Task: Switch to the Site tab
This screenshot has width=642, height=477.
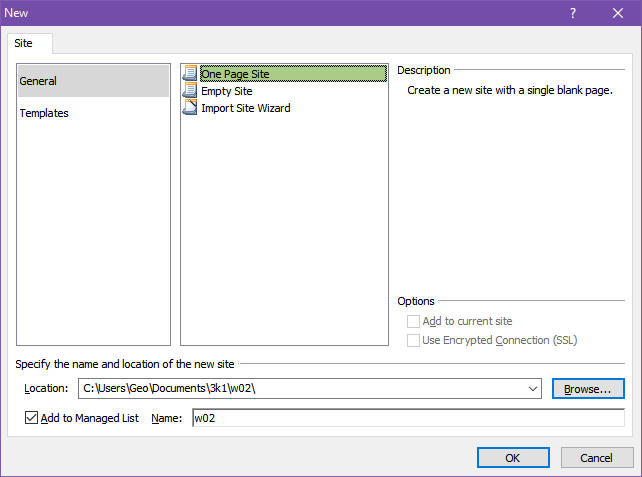Action: [x=24, y=43]
